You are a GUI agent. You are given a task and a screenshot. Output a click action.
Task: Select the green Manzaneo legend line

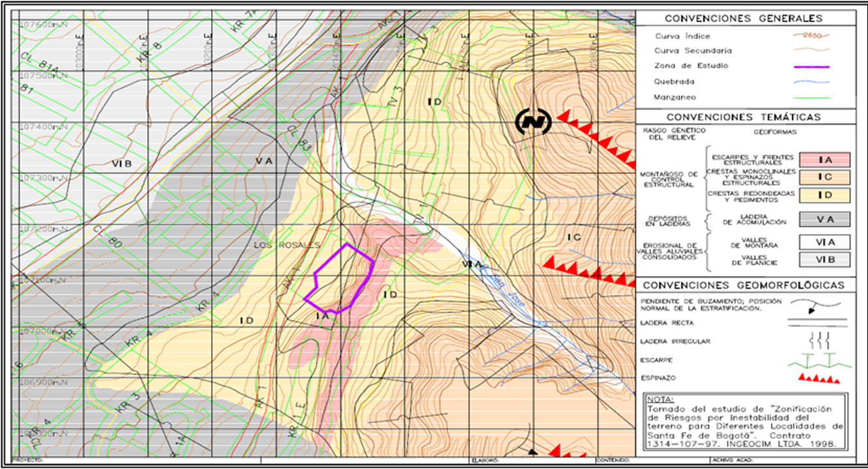[807, 98]
